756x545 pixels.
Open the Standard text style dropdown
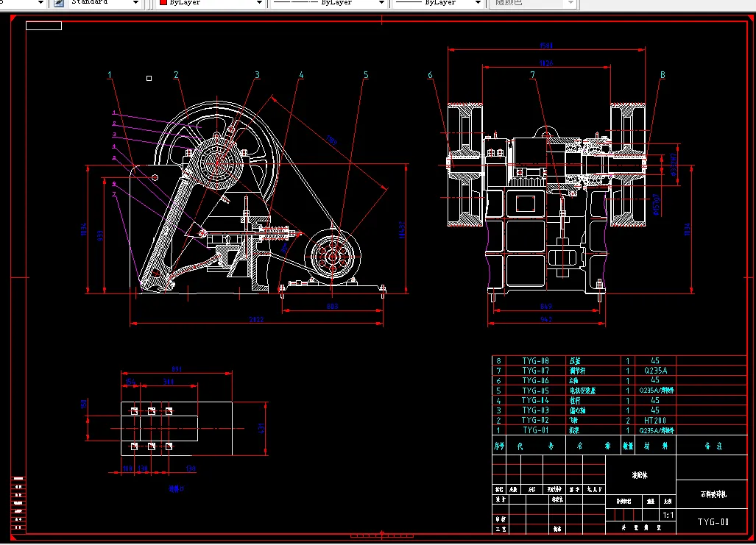[104, 2]
